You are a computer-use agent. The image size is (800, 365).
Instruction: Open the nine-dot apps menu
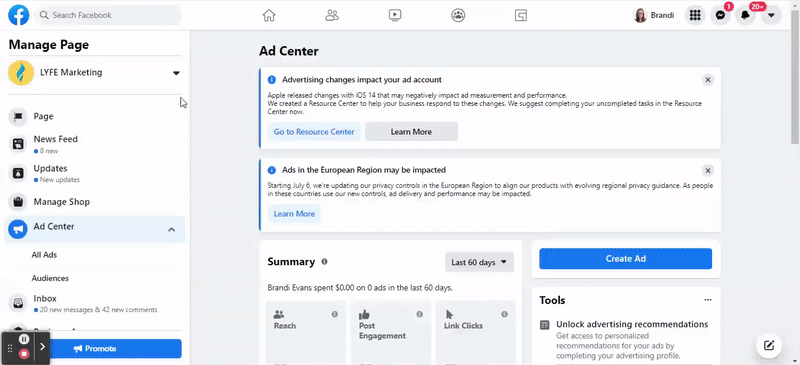[694, 15]
